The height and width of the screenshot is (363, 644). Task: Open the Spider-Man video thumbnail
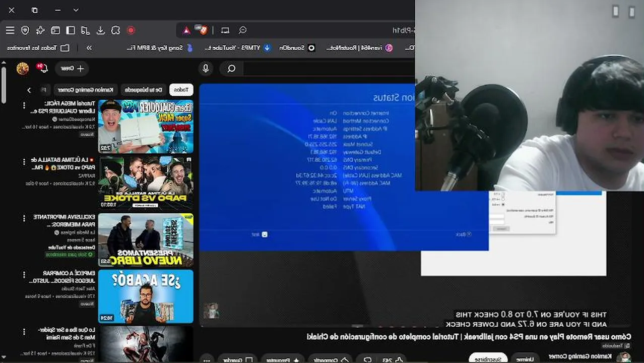tap(146, 344)
